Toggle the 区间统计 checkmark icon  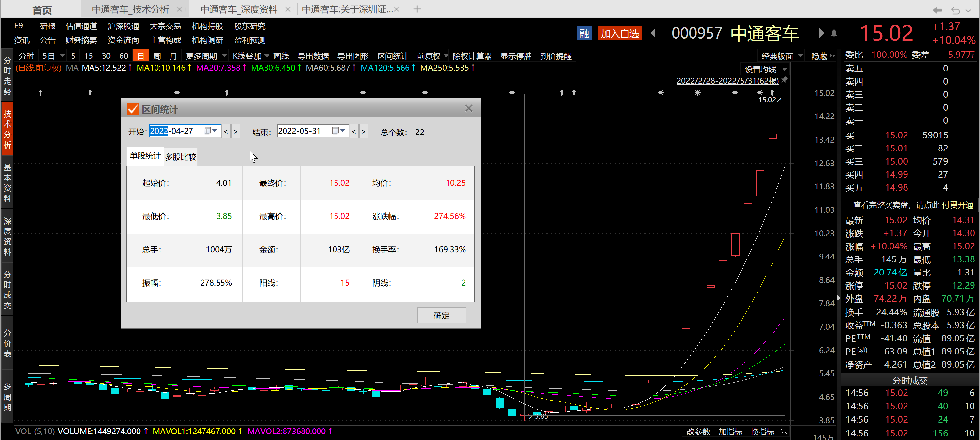click(133, 110)
